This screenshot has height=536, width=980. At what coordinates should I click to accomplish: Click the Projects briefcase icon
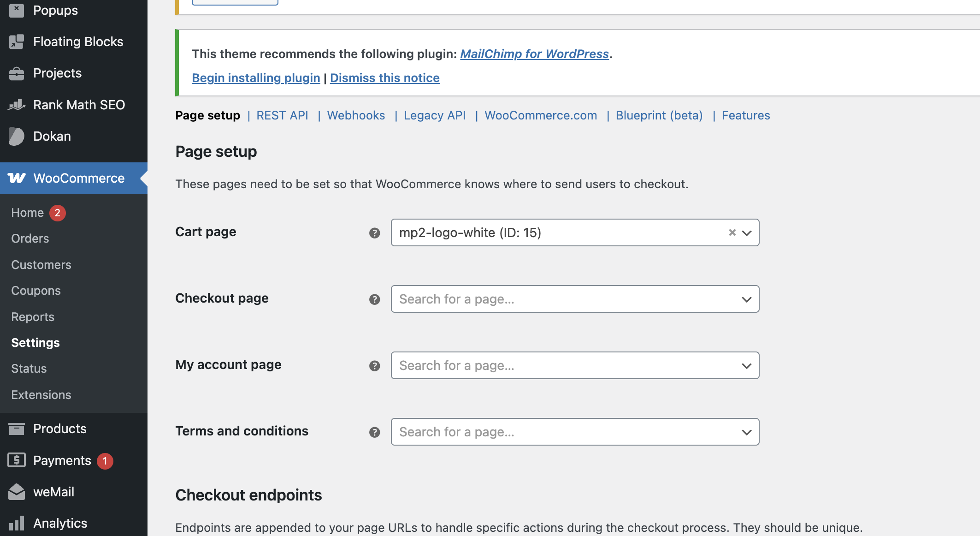[17, 73]
